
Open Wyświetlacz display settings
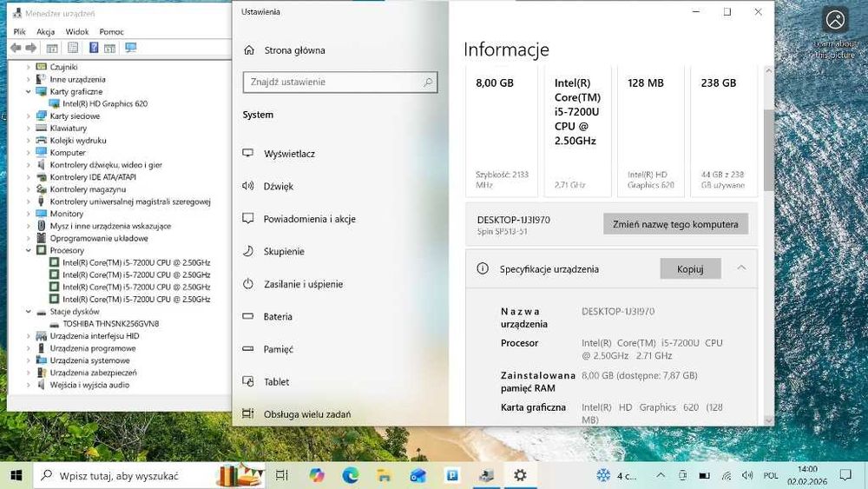pyautogui.click(x=289, y=154)
